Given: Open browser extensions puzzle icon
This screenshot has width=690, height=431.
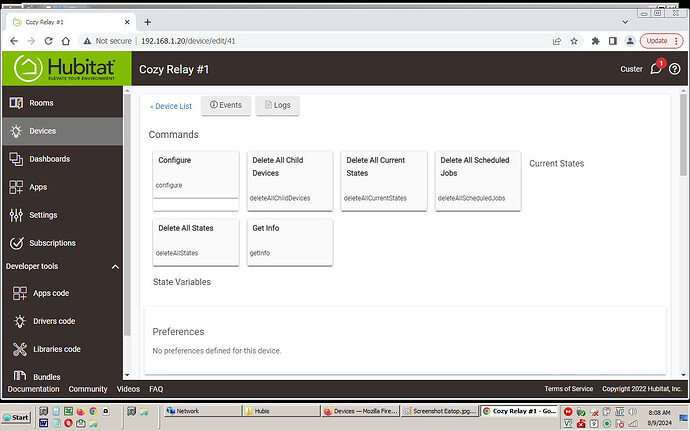Looking at the screenshot, I should click(595, 41).
